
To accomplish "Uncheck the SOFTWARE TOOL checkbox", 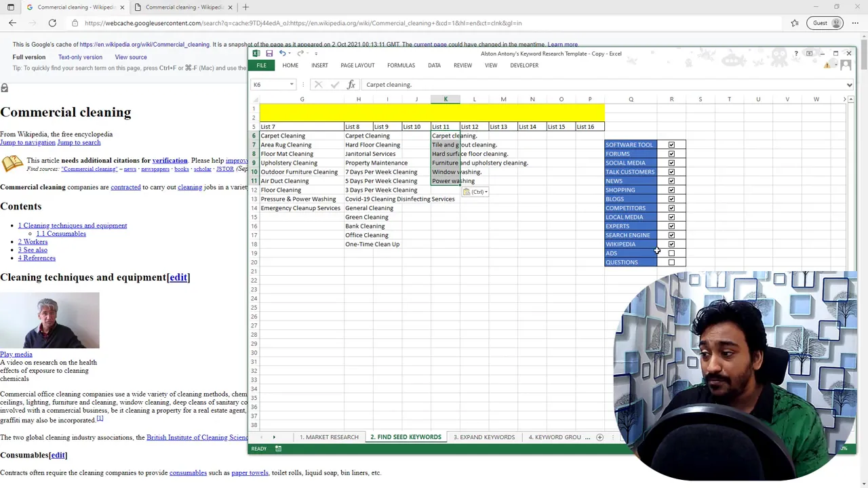I will pos(671,144).
